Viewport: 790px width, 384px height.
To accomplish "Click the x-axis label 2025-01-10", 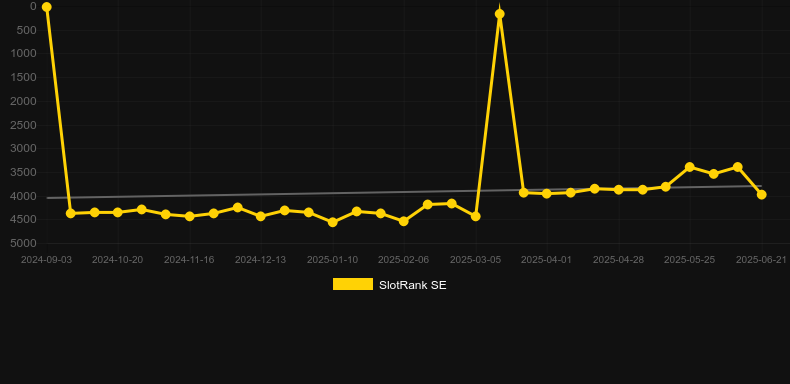I will coord(332,260).
